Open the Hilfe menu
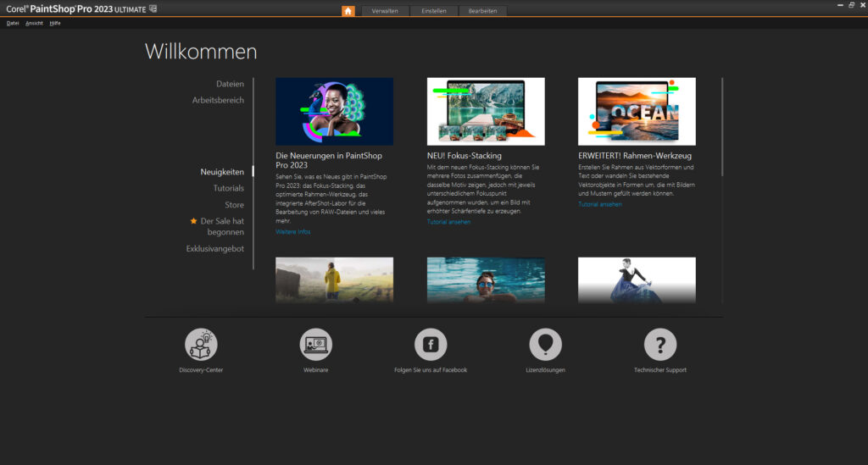The image size is (868, 465). 55,23
